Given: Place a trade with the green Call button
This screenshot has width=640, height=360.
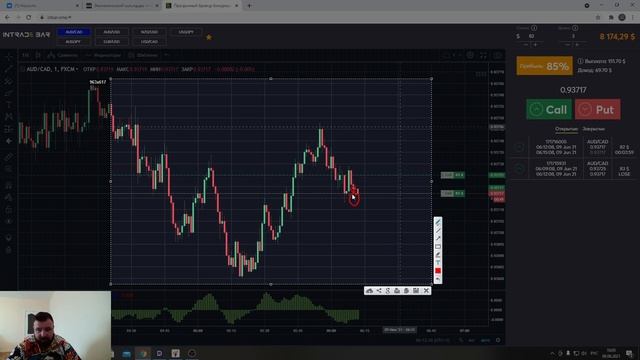Looking at the screenshot, I should [x=549, y=109].
